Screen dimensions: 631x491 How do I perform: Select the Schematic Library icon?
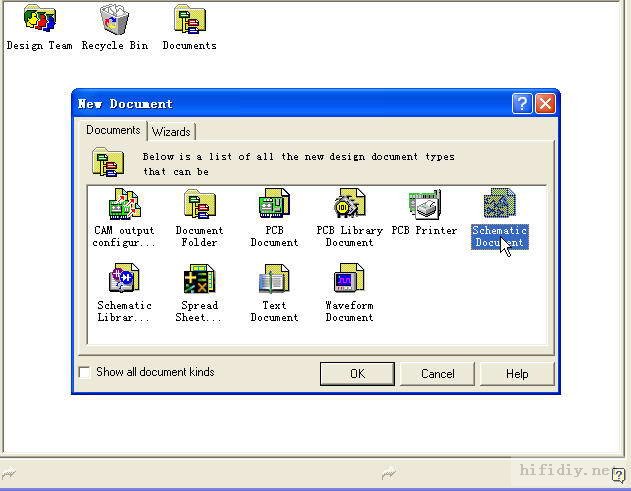[x=124, y=279]
